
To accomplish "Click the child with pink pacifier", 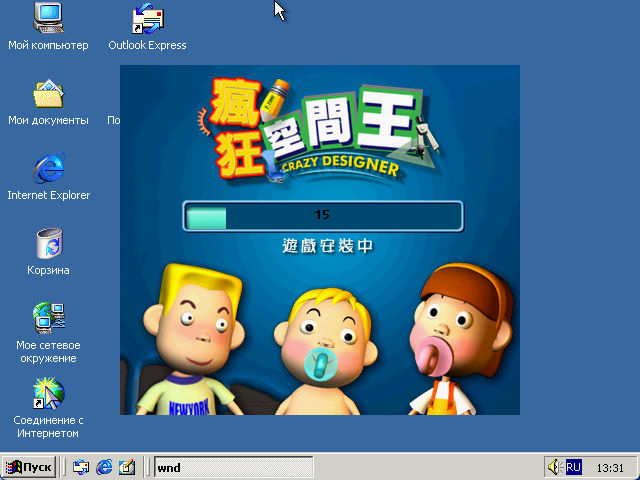I will point(460,339).
